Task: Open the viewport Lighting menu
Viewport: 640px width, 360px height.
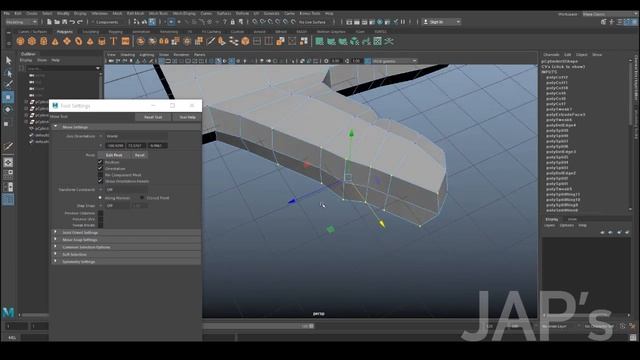Action: (x=147, y=54)
